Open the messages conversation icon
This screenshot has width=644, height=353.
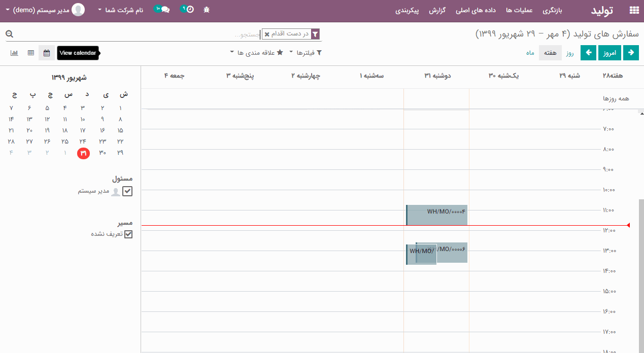163,10
